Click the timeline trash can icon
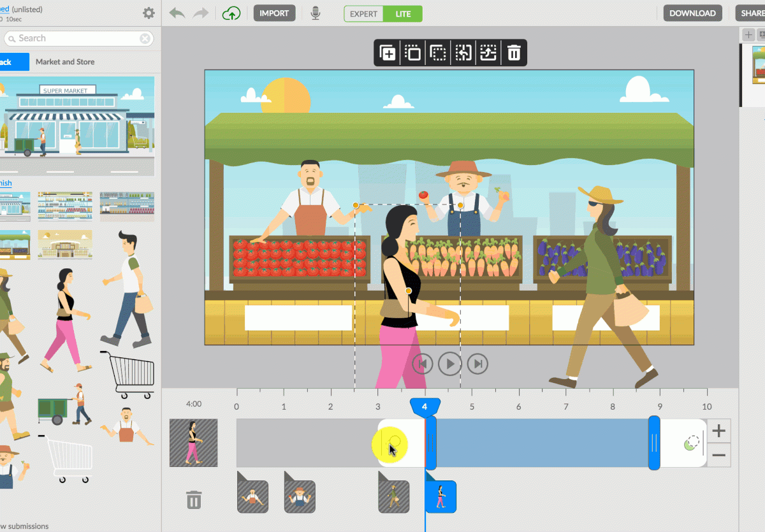The height and width of the screenshot is (532, 765). click(194, 500)
